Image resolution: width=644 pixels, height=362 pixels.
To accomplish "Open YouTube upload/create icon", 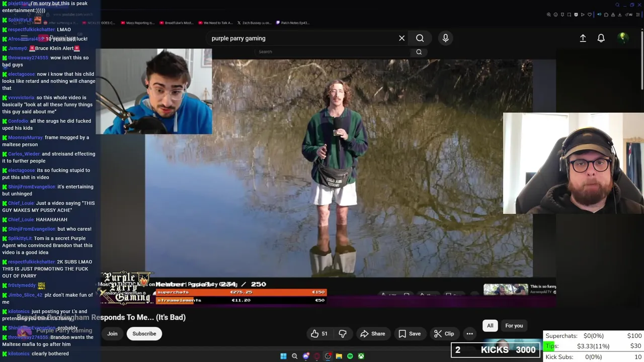I will pos(583,38).
